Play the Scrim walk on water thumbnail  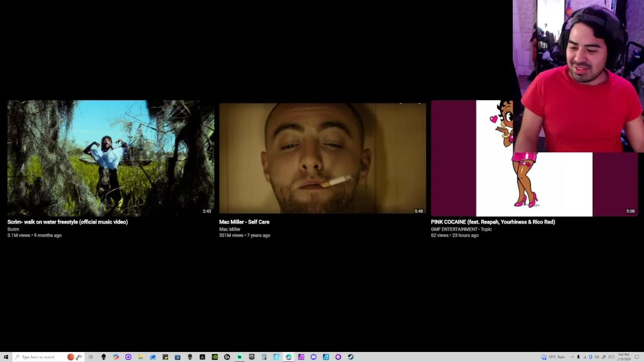pyautogui.click(x=111, y=158)
